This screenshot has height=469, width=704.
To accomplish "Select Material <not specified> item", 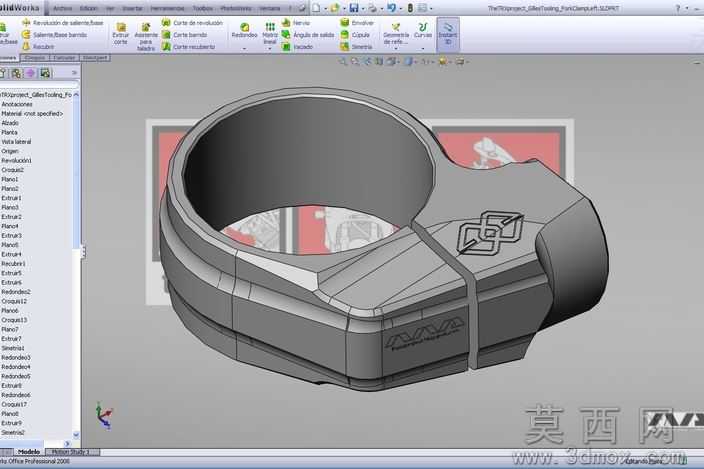I will pos(32,114).
